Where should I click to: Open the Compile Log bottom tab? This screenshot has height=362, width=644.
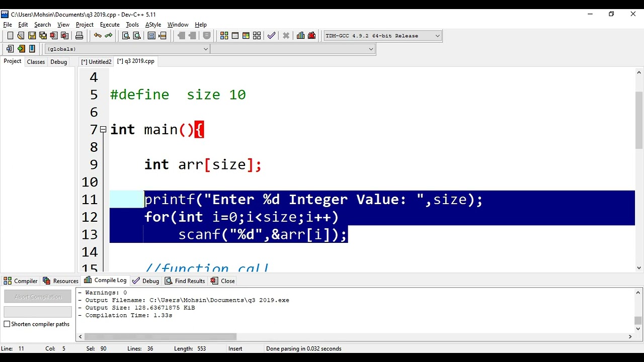click(106, 281)
